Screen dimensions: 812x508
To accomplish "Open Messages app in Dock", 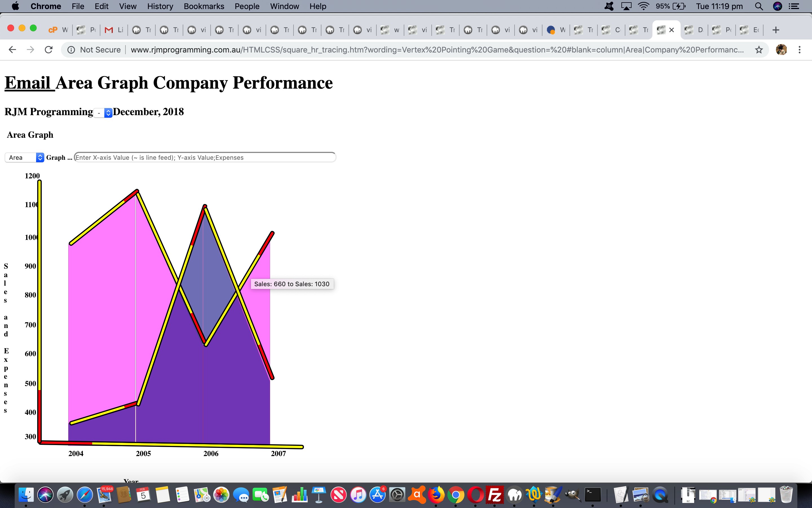I will [x=241, y=494].
